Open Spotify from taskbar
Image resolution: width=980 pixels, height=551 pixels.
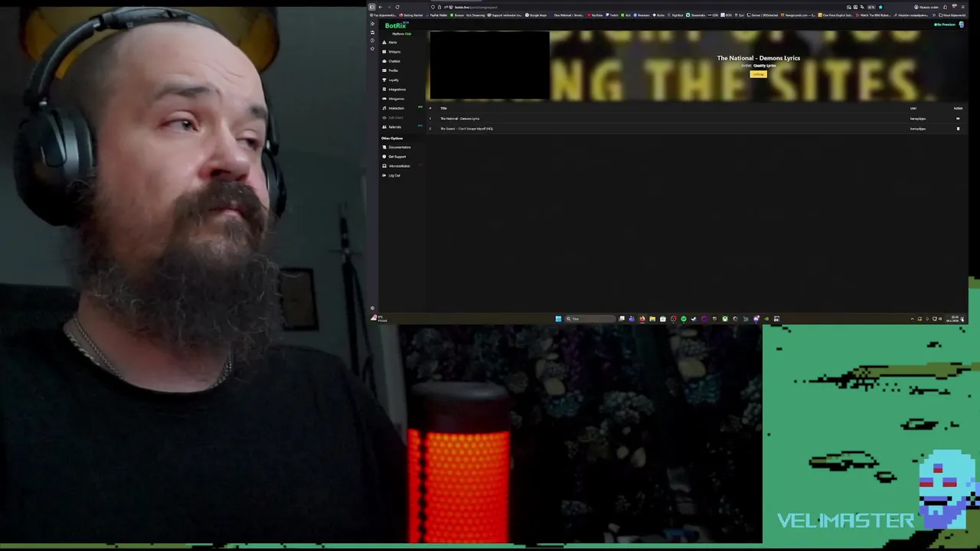[x=684, y=318]
